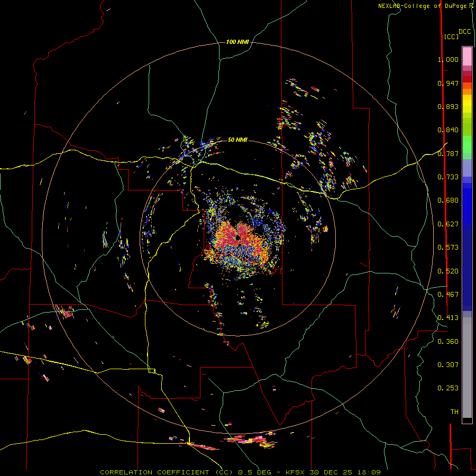
Task: Click the 18:09 timestamp in the caption
Action: pyautogui.click(x=369, y=472)
